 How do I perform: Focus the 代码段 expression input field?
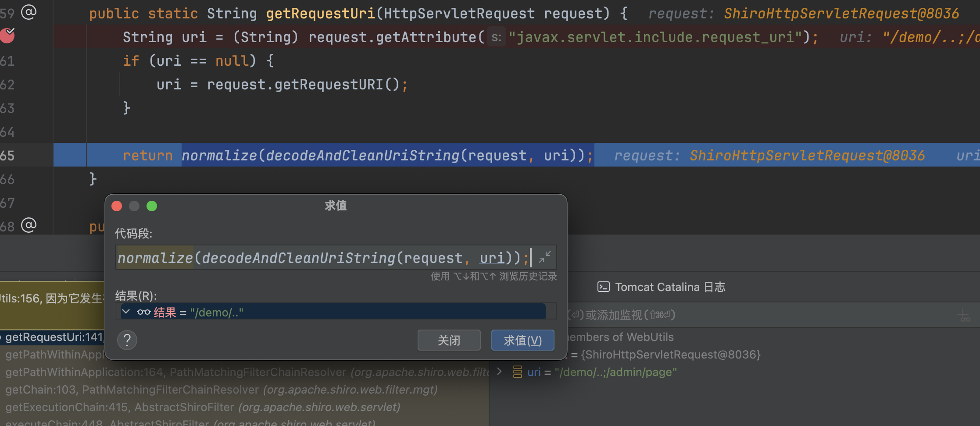[x=325, y=258]
